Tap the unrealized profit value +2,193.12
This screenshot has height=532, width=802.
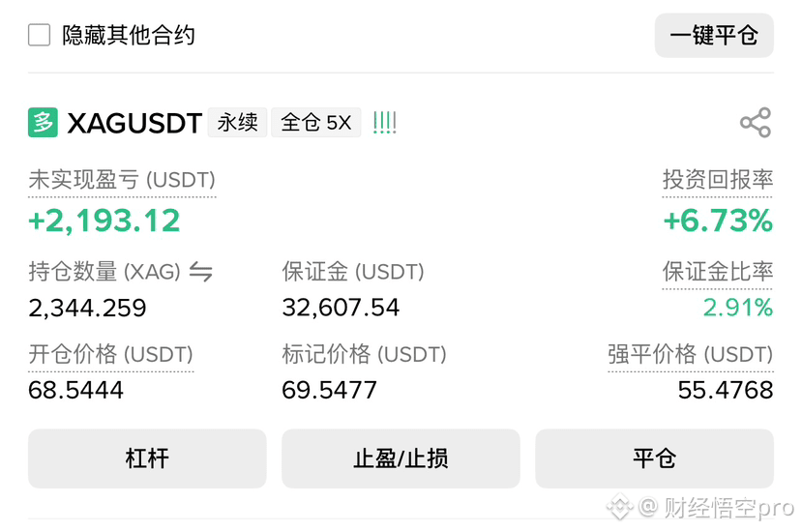click(x=104, y=221)
